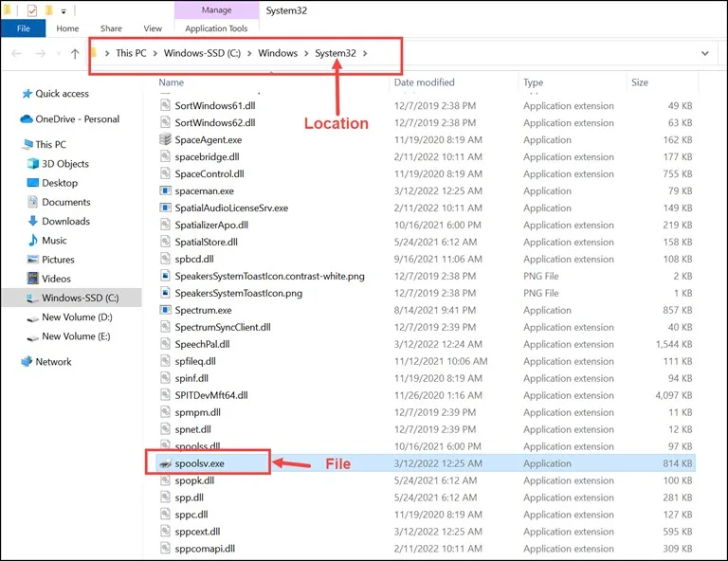Open the View ribbon tab

[153, 28]
